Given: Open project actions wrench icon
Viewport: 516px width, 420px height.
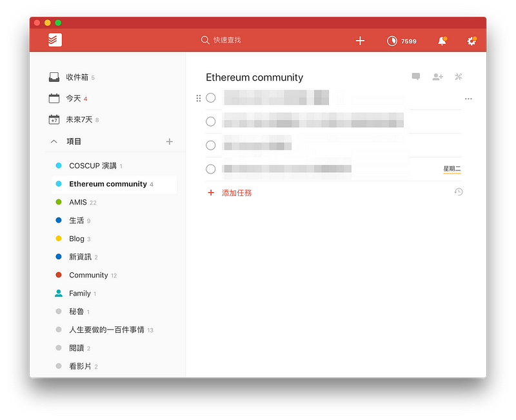Looking at the screenshot, I should tap(459, 77).
